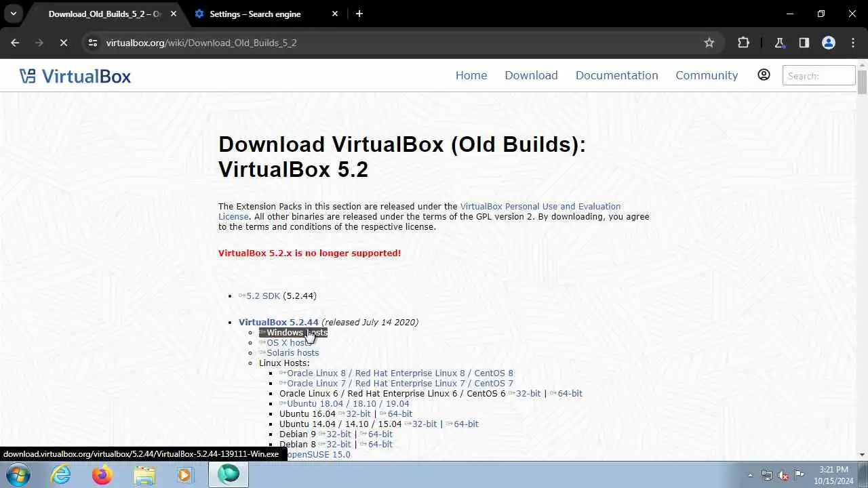868x488 pixels.
Task: Switch to Settings – Search engine tab
Action: pyautogui.click(x=264, y=14)
